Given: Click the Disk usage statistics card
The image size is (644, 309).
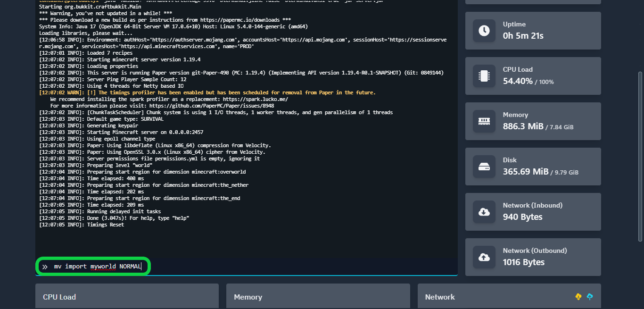Looking at the screenshot, I should tap(533, 166).
